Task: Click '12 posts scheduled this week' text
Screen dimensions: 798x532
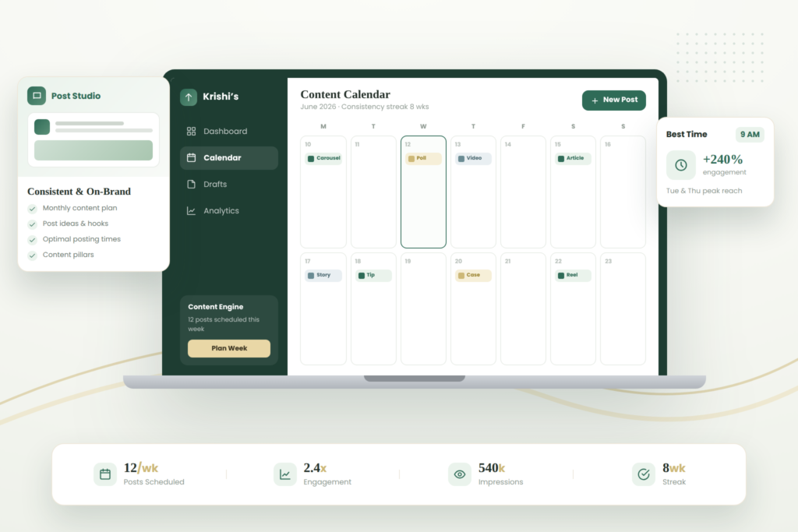Action: (x=224, y=324)
